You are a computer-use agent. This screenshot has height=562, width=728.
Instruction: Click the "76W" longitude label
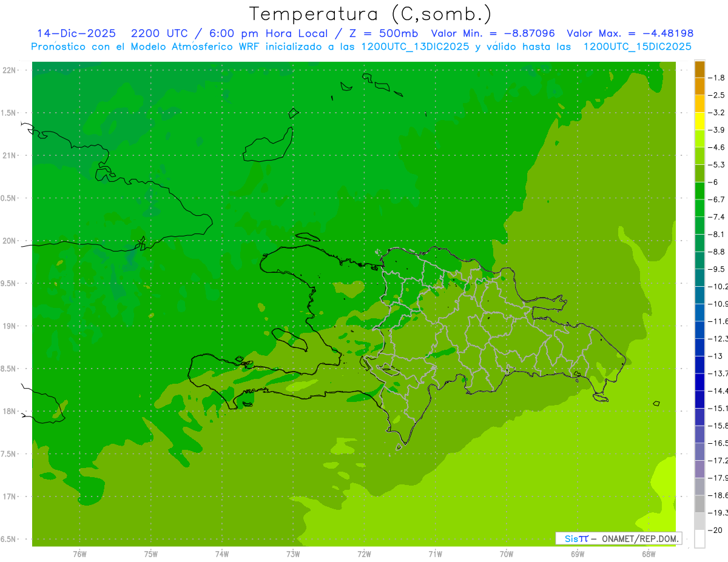click(x=79, y=554)
